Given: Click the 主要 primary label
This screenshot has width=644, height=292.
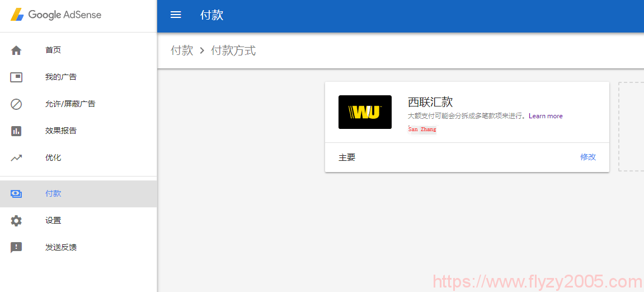Looking at the screenshot, I should click(x=347, y=157).
